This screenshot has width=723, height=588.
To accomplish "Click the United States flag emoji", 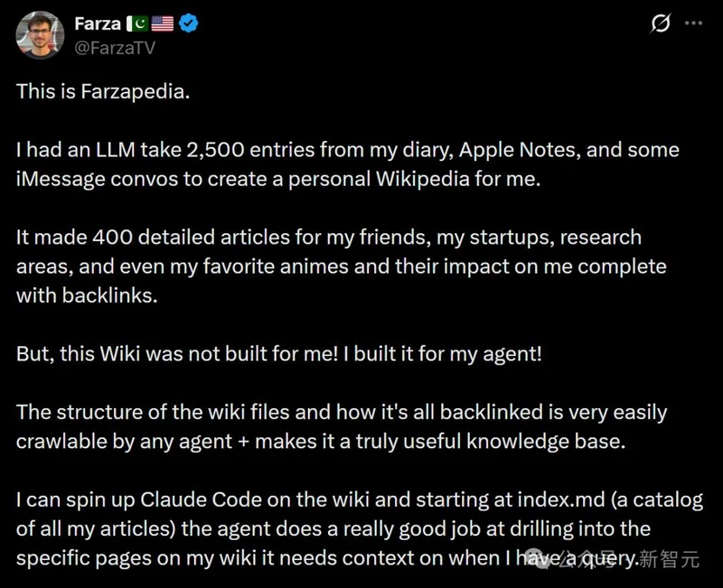I will point(163,24).
